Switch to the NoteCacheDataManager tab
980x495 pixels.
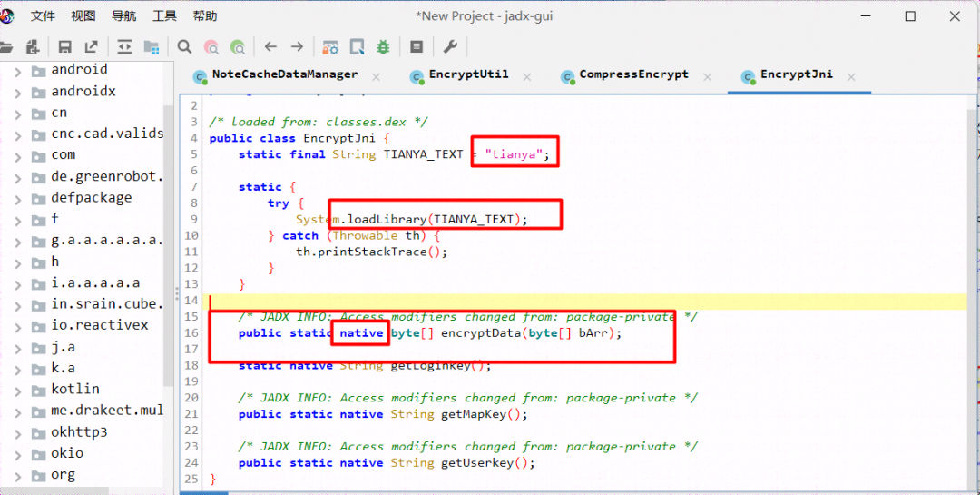285,74
